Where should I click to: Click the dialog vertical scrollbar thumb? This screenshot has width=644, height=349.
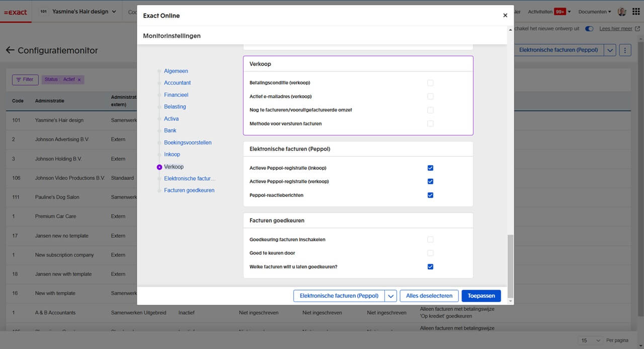tap(511, 266)
